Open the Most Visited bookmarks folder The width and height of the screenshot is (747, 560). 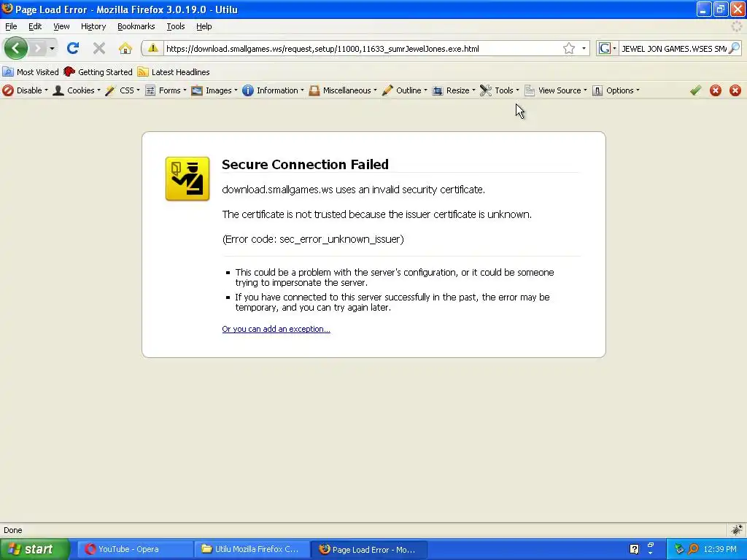[x=31, y=72]
